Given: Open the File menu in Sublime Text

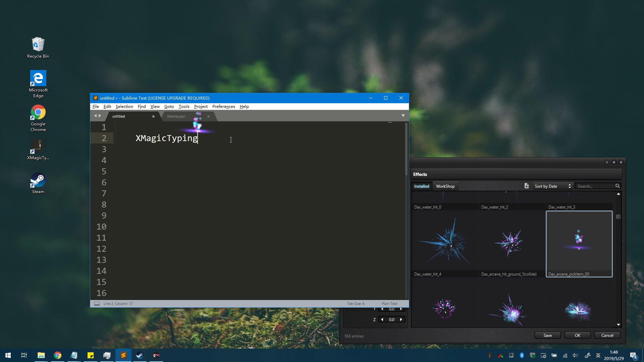Looking at the screenshot, I should 95,107.
